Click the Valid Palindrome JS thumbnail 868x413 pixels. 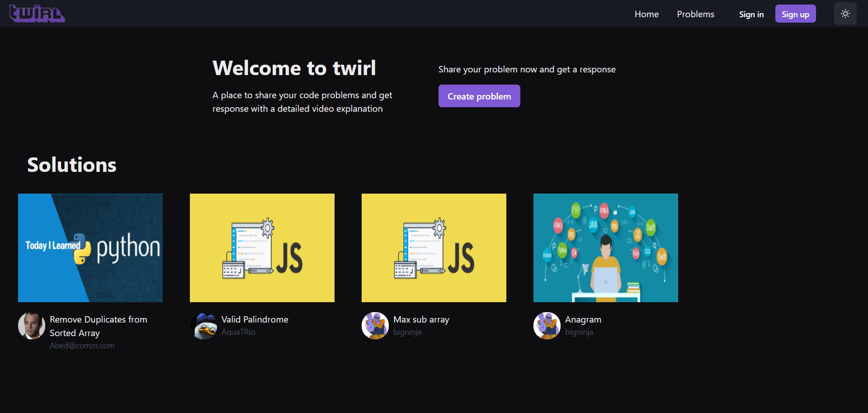(x=262, y=247)
